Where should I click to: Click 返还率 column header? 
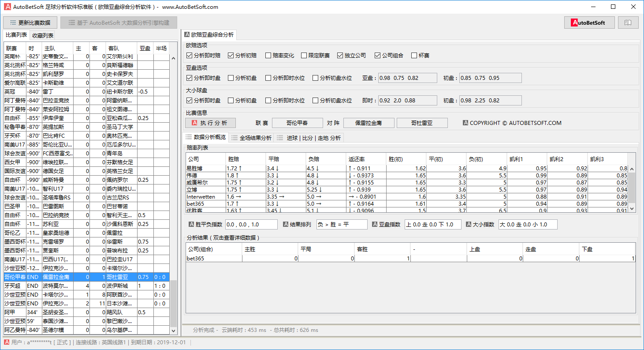366,159
